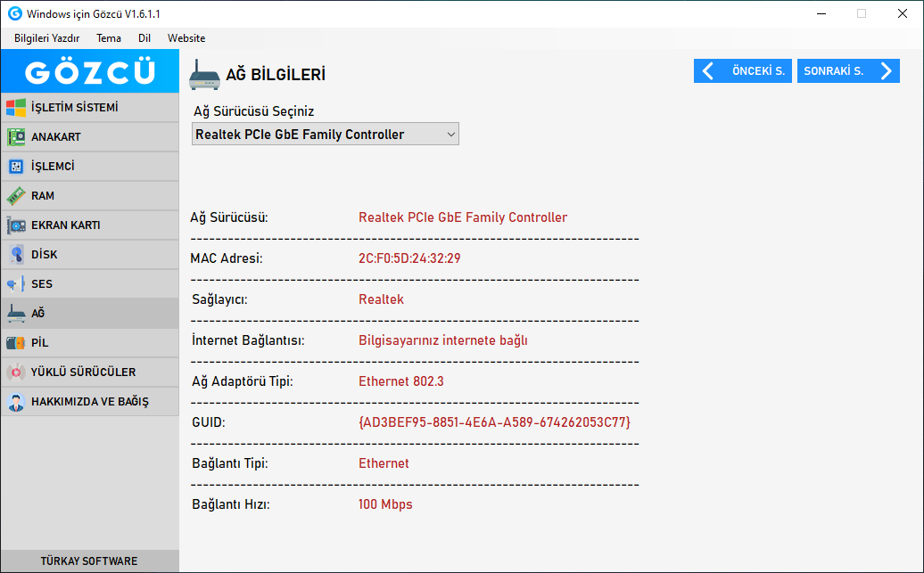Image resolution: width=924 pixels, height=573 pixels.
Task: Click the Windows flag icon for İşletim Sistemi
Action: coord(16,107)
